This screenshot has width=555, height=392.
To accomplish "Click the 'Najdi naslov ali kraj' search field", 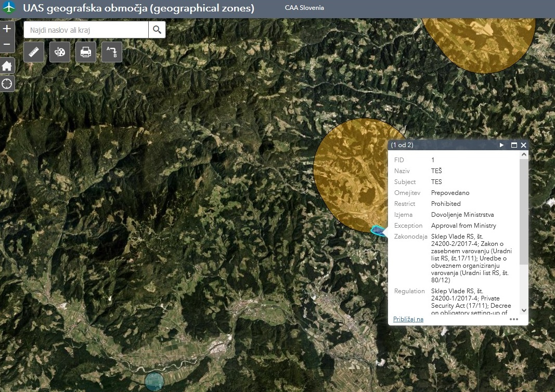I will tap(86, 30).
